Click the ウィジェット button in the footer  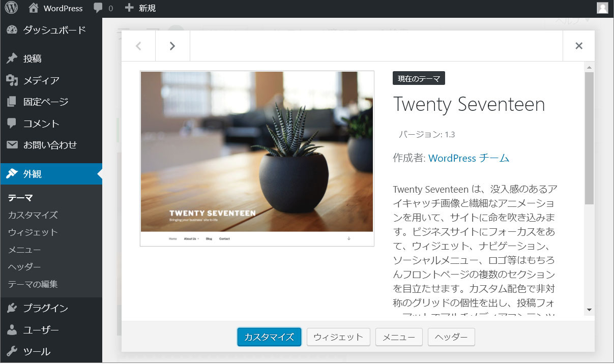[x=338, y=337]
